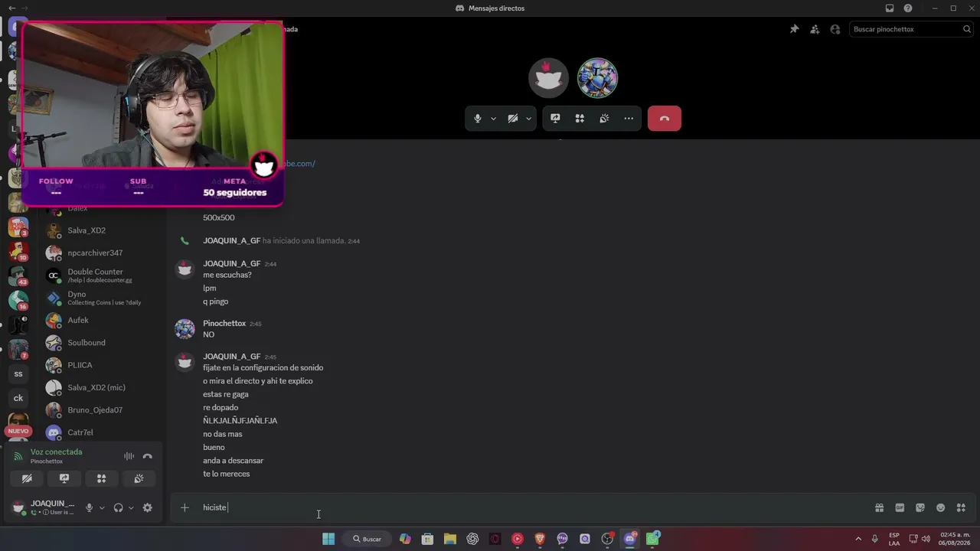This screenshot has height=551, width=980.
Task: Click the cat avatar in the call
Action: pos(549,78)
